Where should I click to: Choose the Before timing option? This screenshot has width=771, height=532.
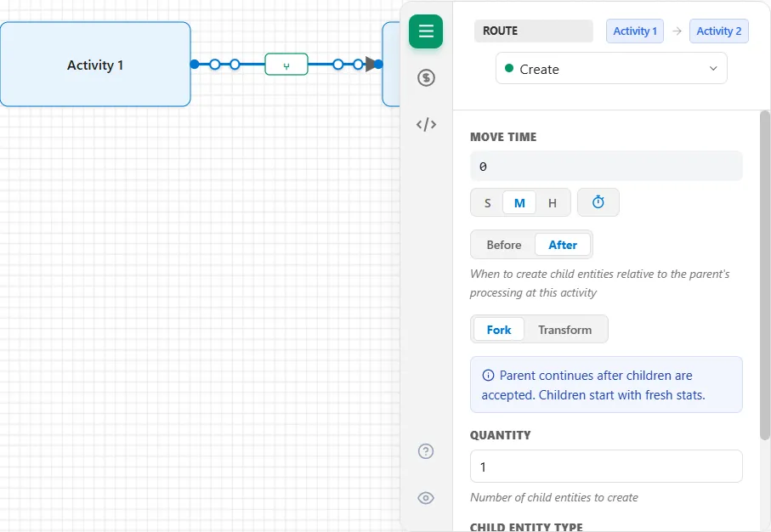click(503, 245)
